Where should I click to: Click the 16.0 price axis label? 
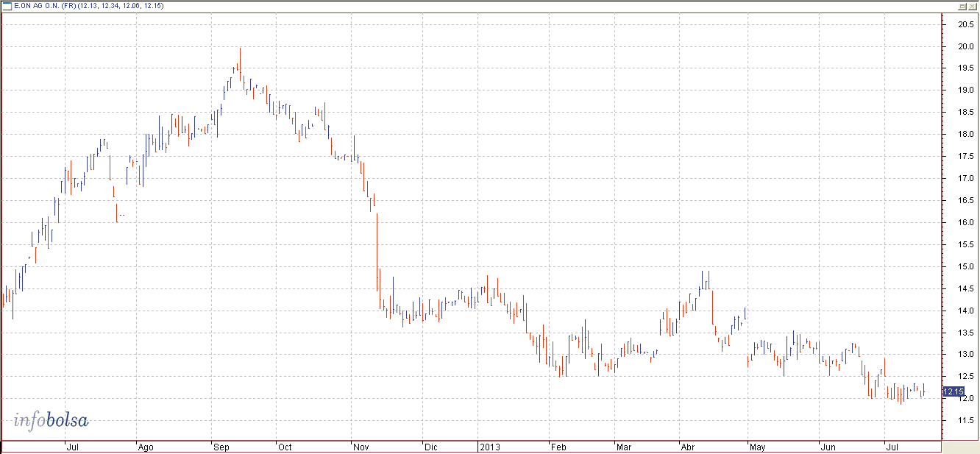tap(965, 223)
